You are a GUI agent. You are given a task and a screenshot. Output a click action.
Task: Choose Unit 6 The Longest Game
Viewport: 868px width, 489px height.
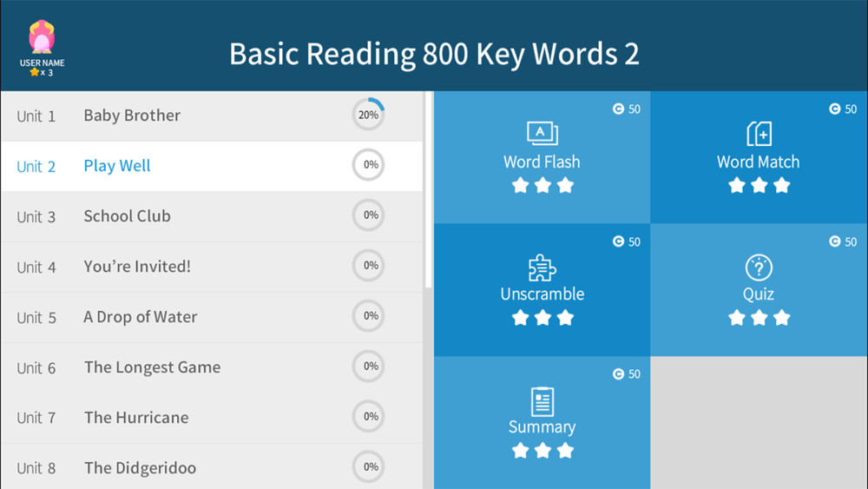tap(212, 367)
